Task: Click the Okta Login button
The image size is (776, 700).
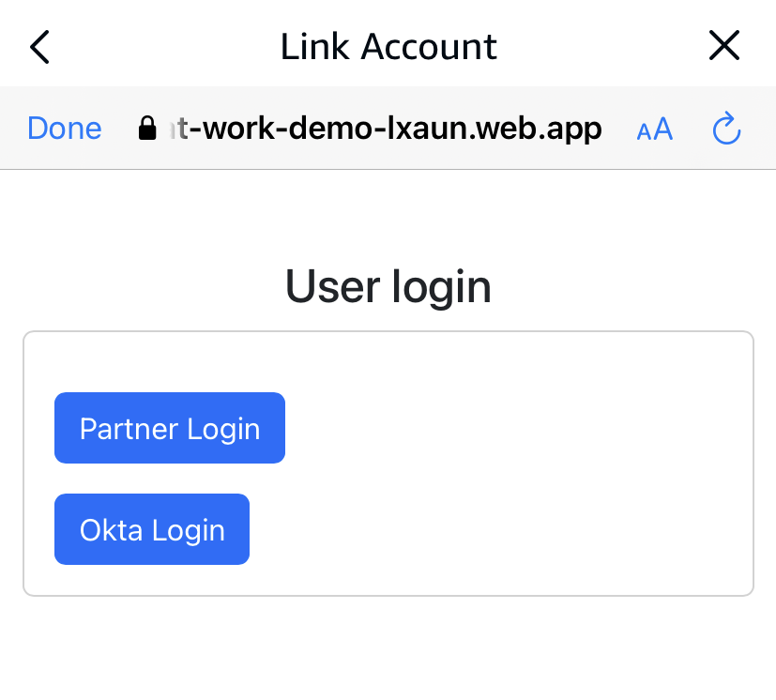Action: 152,529
